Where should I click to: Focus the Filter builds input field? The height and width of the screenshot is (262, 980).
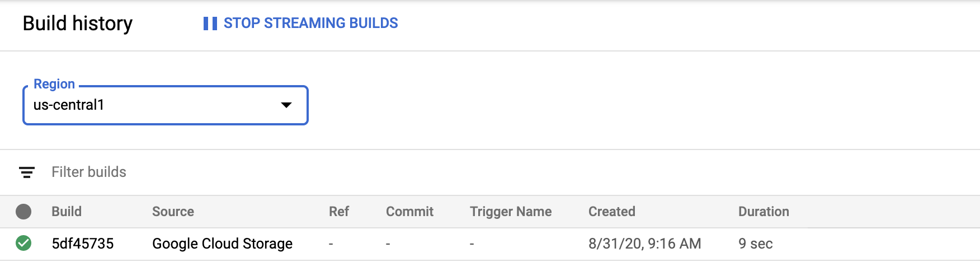pyautogui.click(x=224, y=172)
